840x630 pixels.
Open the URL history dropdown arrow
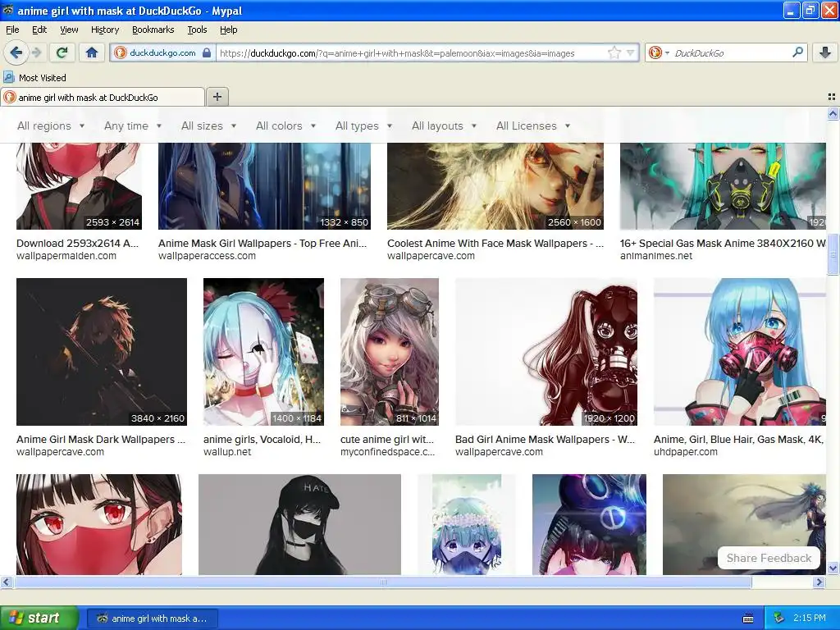click(631, 52)
